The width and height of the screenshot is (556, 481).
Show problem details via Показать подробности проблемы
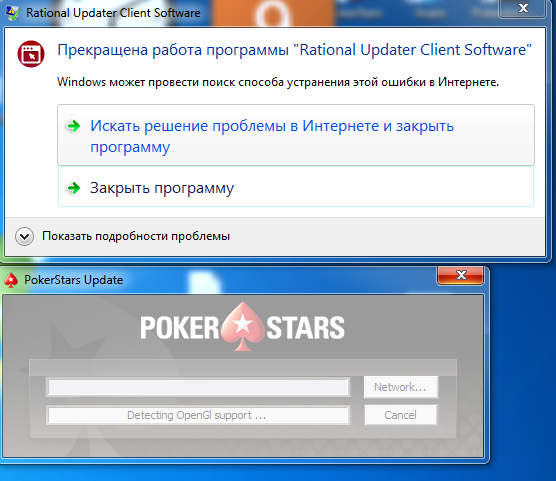tap(136, 236)
